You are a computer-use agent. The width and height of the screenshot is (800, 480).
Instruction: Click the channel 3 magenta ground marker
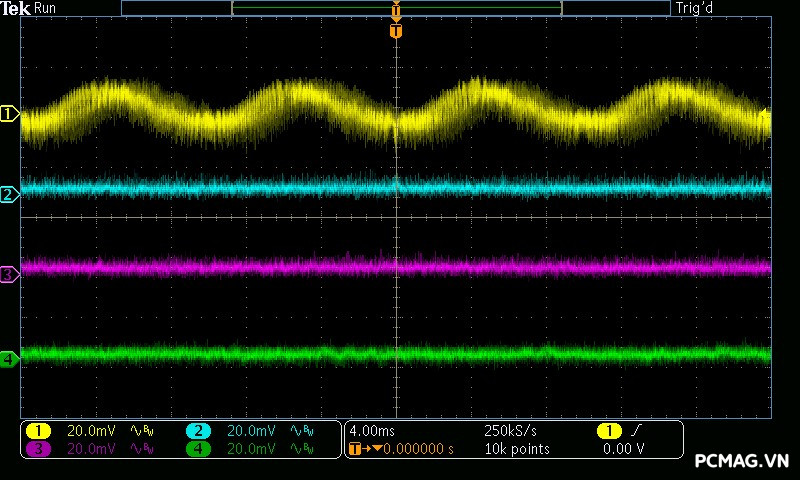(x=10, y=274)
